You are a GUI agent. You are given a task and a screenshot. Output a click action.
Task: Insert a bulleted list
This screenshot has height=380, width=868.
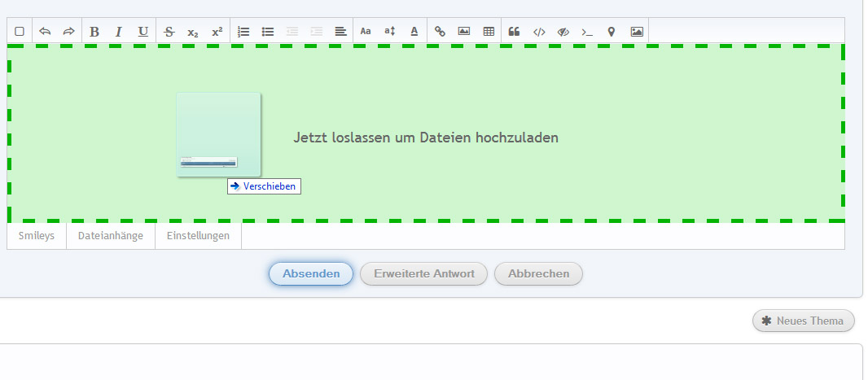[267, 32]
